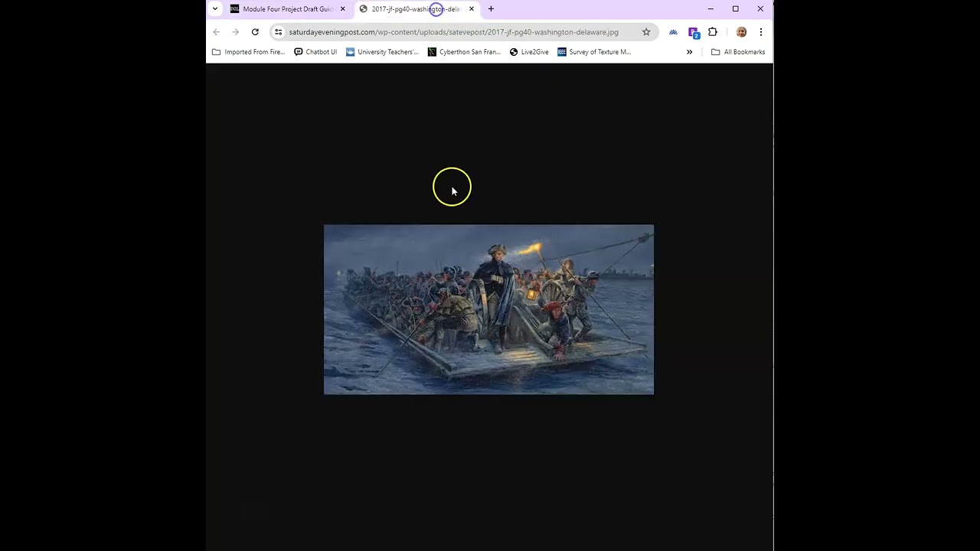Screen dimensions: 980x551
Task: Reload the current page
Action: pos(255,32)
